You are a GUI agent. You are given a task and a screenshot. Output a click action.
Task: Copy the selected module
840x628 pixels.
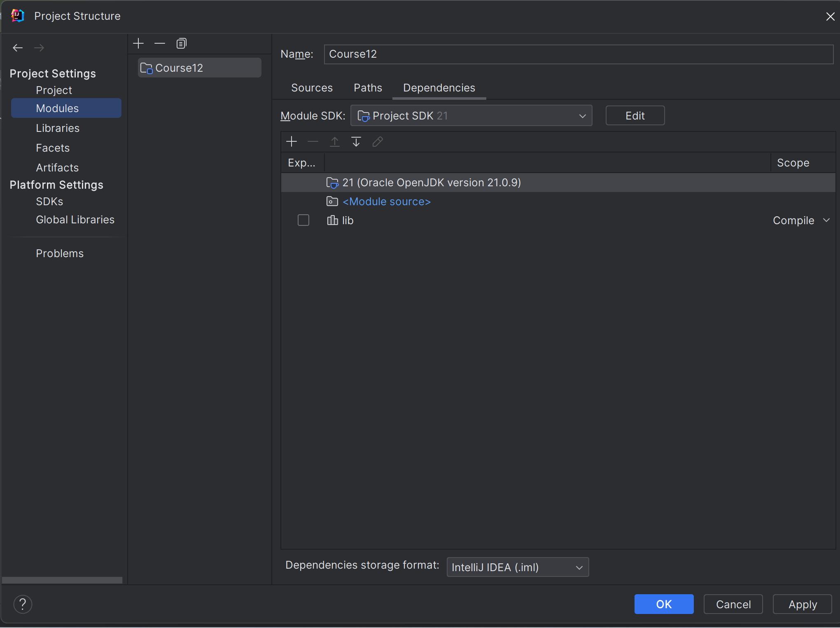point(182,43)
